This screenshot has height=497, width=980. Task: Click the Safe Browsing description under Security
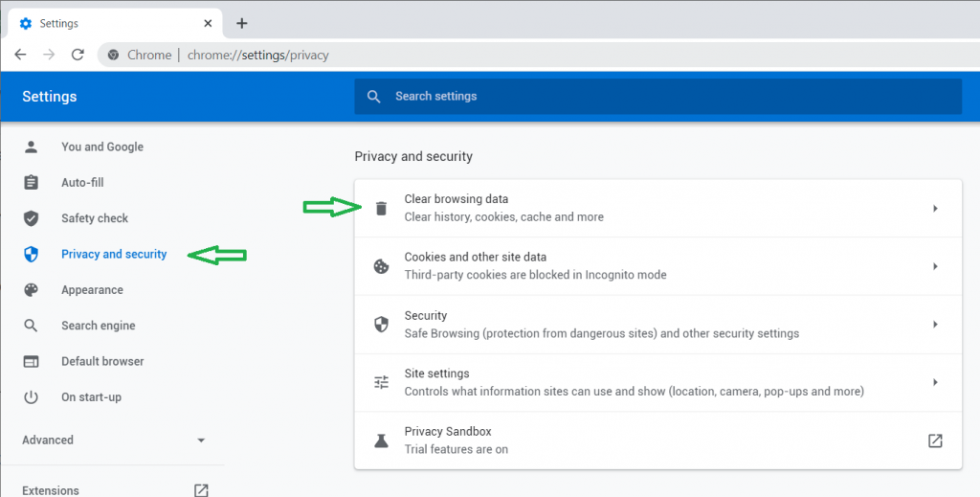(602, 333)
